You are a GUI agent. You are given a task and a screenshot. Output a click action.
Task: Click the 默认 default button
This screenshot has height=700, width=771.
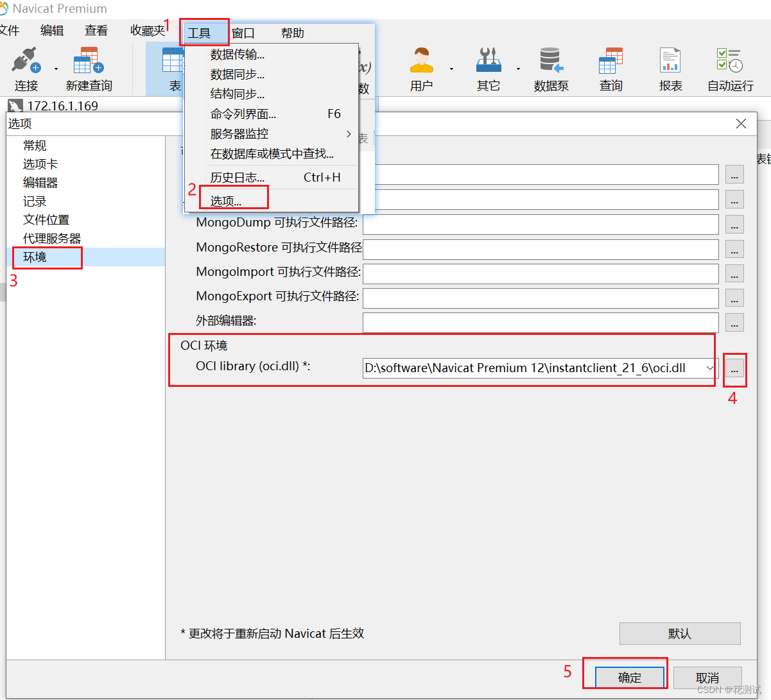point(680,633)
